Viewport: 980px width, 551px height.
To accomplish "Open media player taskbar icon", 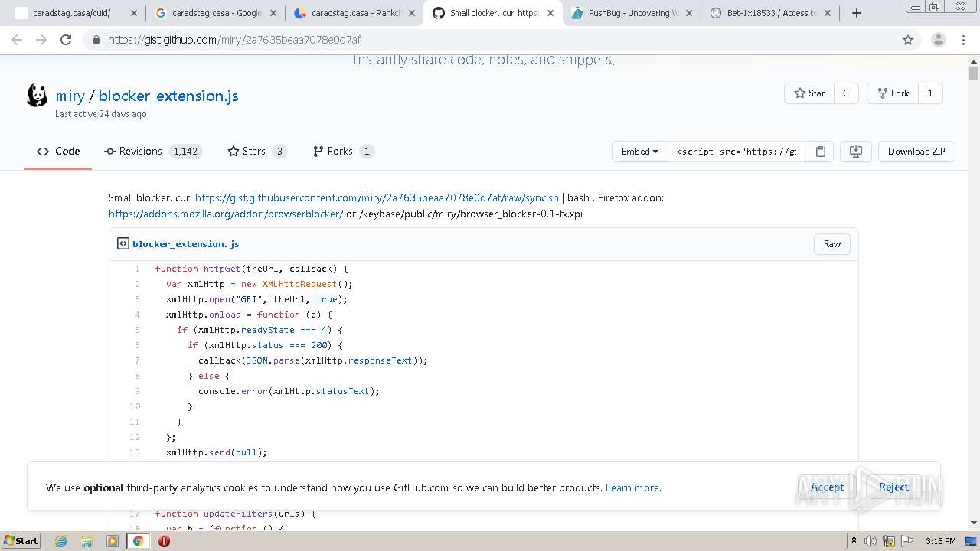I will [113, 541].
